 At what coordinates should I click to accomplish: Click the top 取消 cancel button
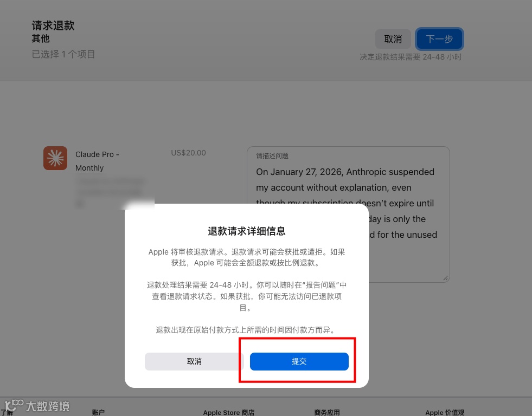393,39
